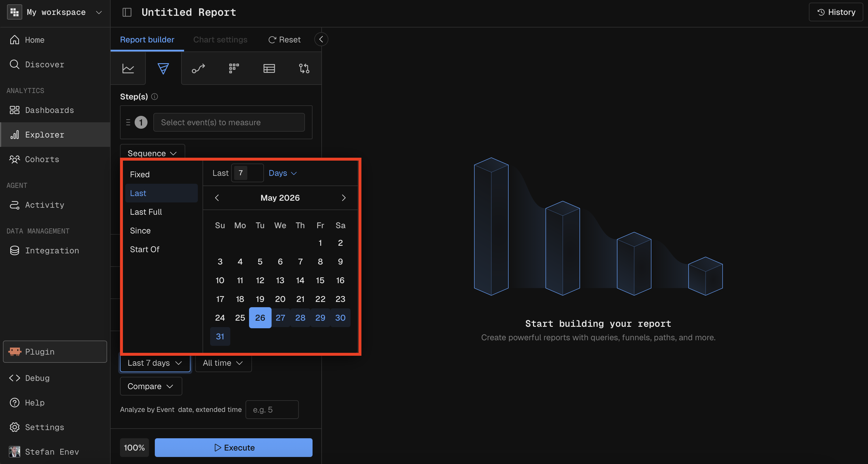Select the table report type icon
This screenshot has width=868, height=464.
coord(269,68)
